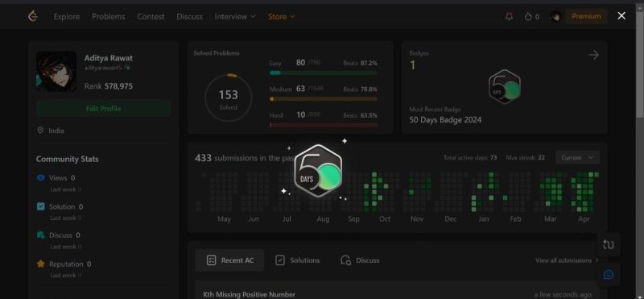This screenshot has height=299, width=644.
Task: Click the badges arrow icon
Action: (x=593, y=55)
